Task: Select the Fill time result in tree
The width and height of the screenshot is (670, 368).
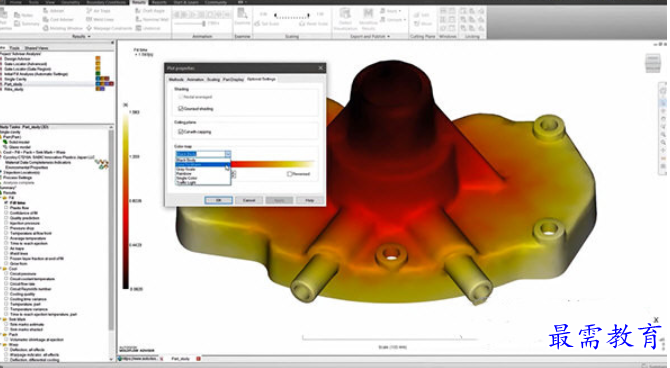Action: [18, 203]
